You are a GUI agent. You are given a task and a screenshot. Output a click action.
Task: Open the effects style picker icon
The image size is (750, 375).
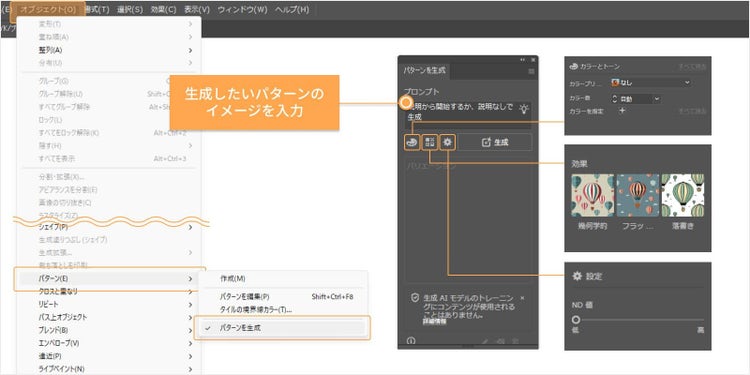click(430, 142)
